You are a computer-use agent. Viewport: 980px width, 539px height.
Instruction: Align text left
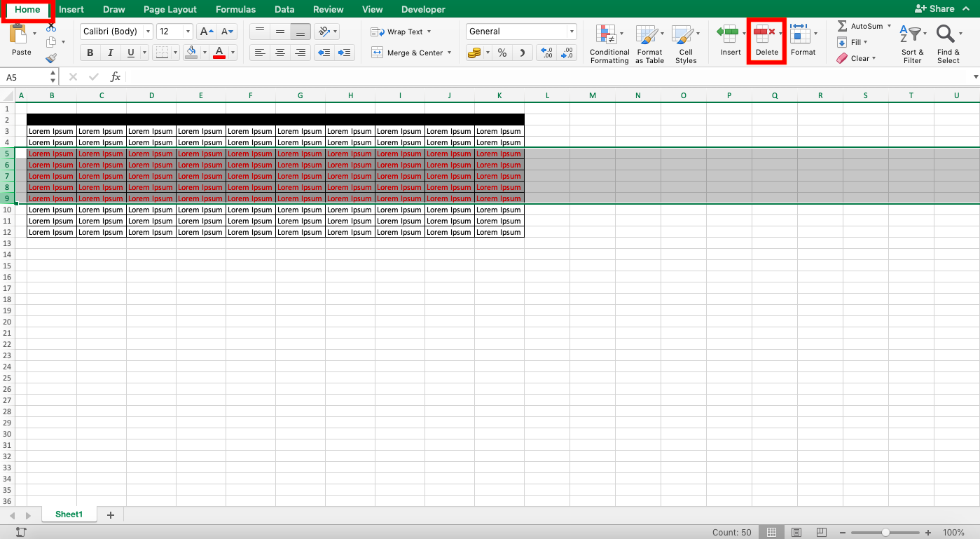click(260, 53)
